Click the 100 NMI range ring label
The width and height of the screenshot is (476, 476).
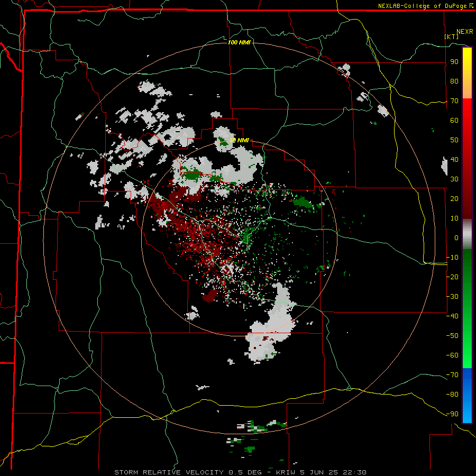coord(239,42)
